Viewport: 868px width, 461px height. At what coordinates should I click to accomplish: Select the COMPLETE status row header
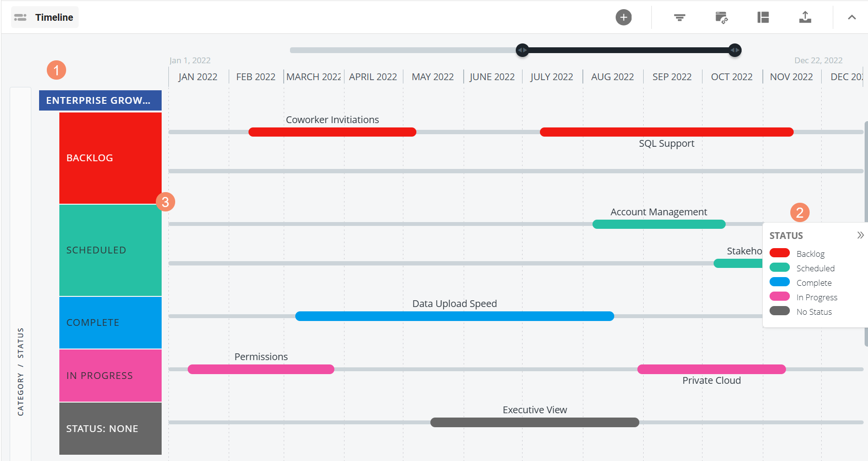click(x=110, y=322)
